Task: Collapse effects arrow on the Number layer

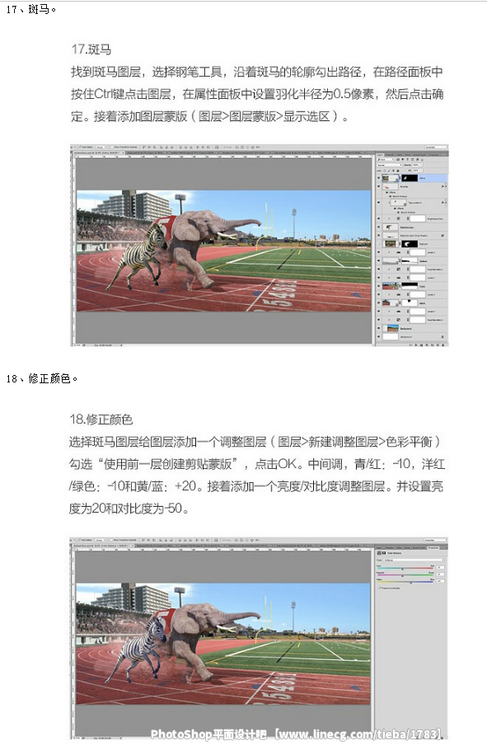Action: 446,187
